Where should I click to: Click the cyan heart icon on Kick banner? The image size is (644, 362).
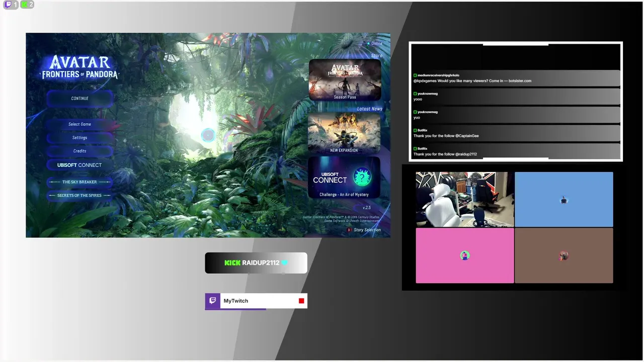coord(284,262)
